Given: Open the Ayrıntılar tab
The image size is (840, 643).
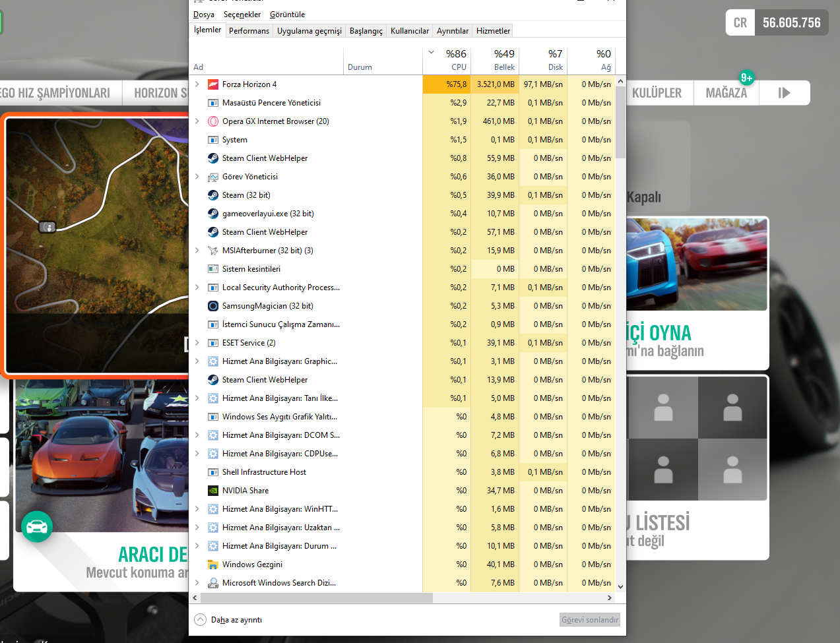Looking at the screenshot, I should pyautogui.click(x=453, y=31).
